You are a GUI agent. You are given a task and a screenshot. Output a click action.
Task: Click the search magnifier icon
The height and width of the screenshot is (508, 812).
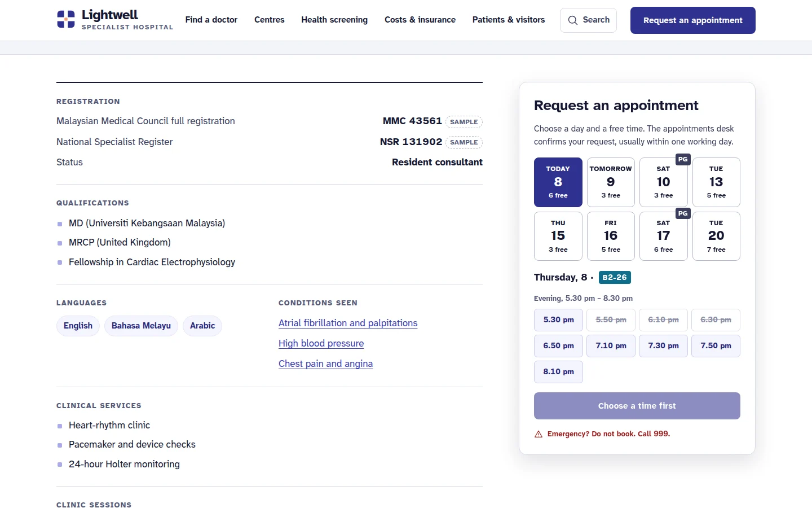[573, 20]
